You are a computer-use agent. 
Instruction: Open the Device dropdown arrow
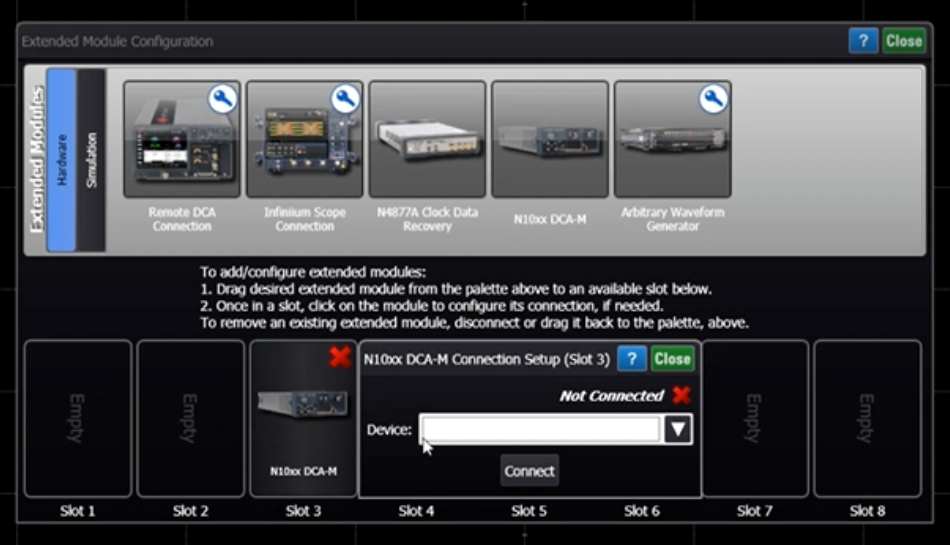(x=677, y=429)
